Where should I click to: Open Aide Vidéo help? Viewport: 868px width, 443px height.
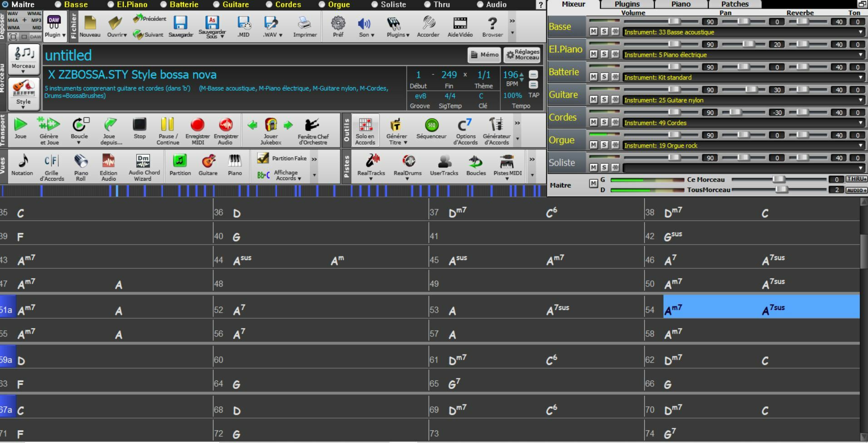(460, 26)
